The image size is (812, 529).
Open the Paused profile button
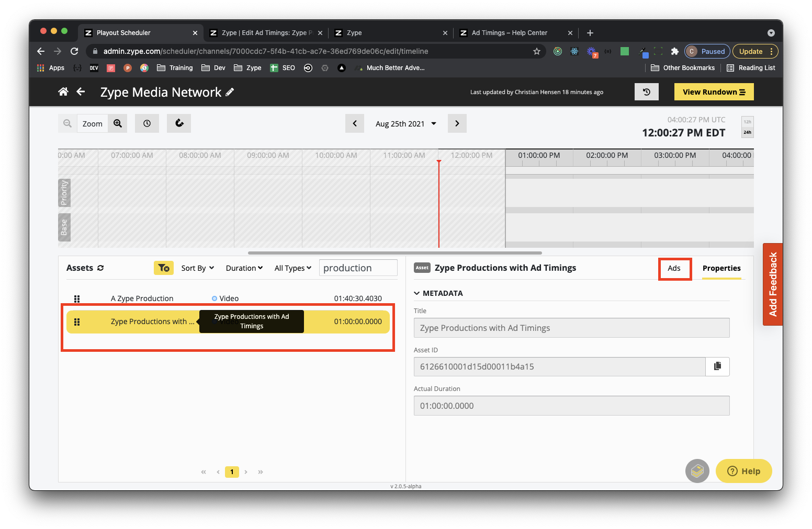coord(707,51)
